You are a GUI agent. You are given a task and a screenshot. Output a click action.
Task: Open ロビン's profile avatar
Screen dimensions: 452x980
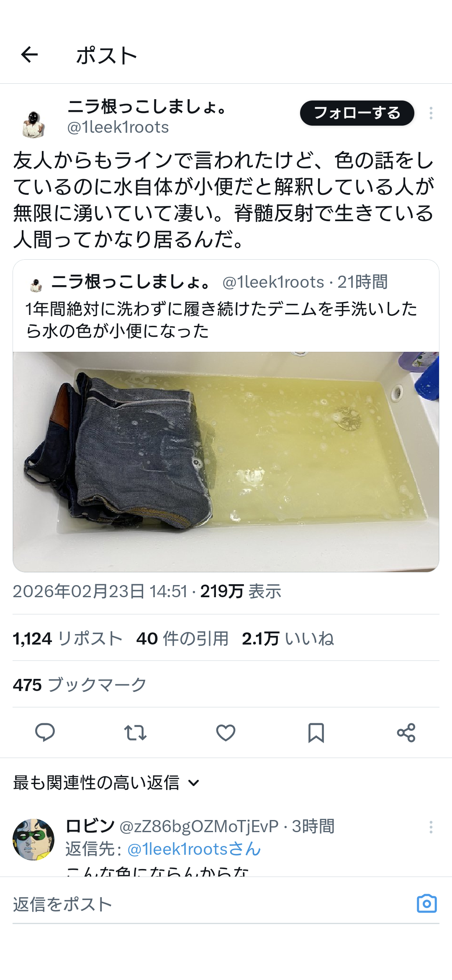click(33, 839)
